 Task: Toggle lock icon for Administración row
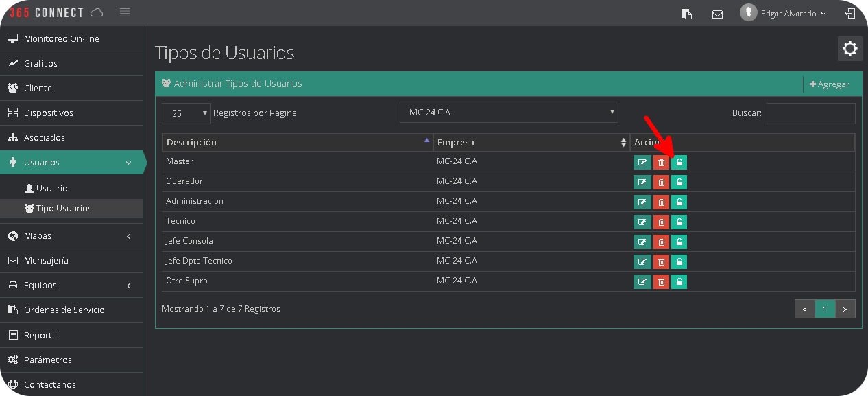pos(679,202)
